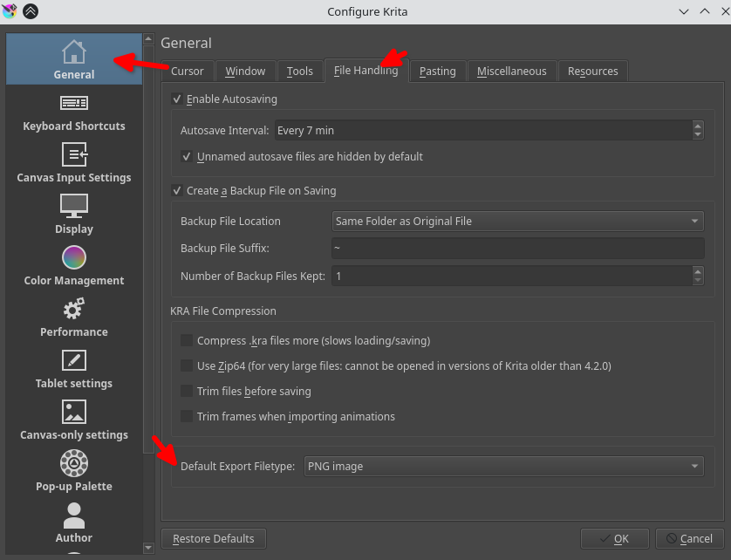Enable Compress .kra files more option
This screenshot has width=731, height=560.
coord(187,341)
